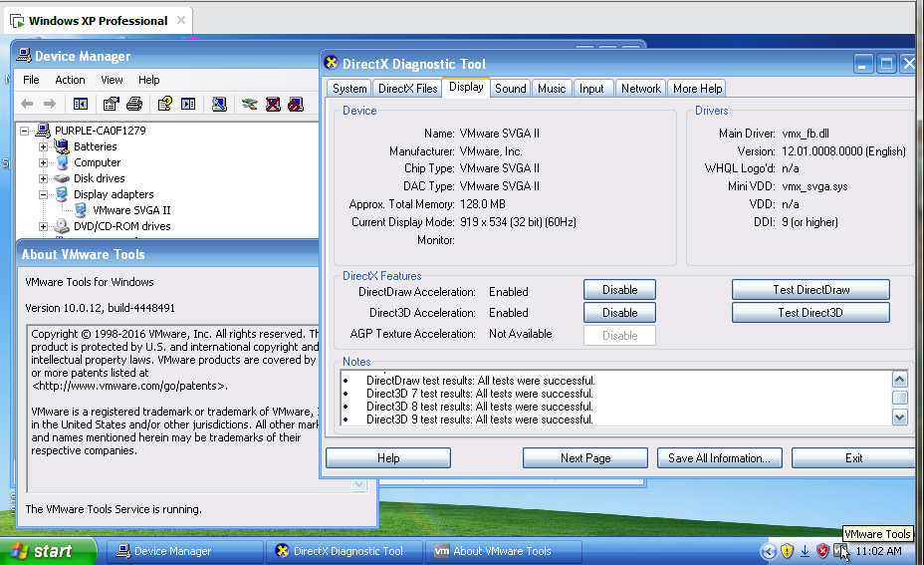Toggle the action pane icon in toolbar
924x565 pixels.
click(x=188, y=105)
